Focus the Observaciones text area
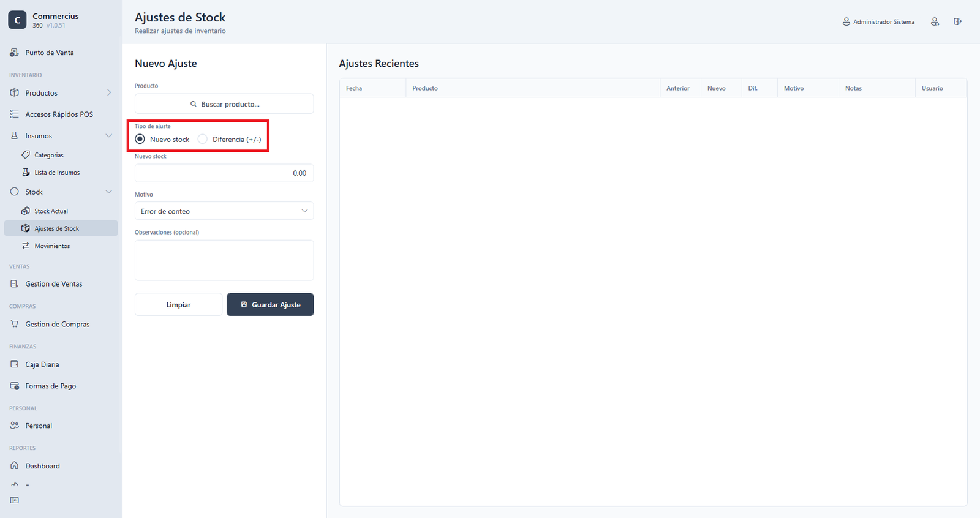This screenshot has height=518, width=980. point(224,260)
